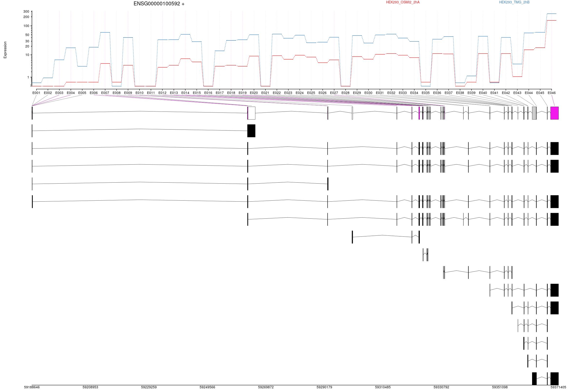Click the exon label E032
Screen dimensions: 585x392
pyautogui.click(x=391, y=93)
